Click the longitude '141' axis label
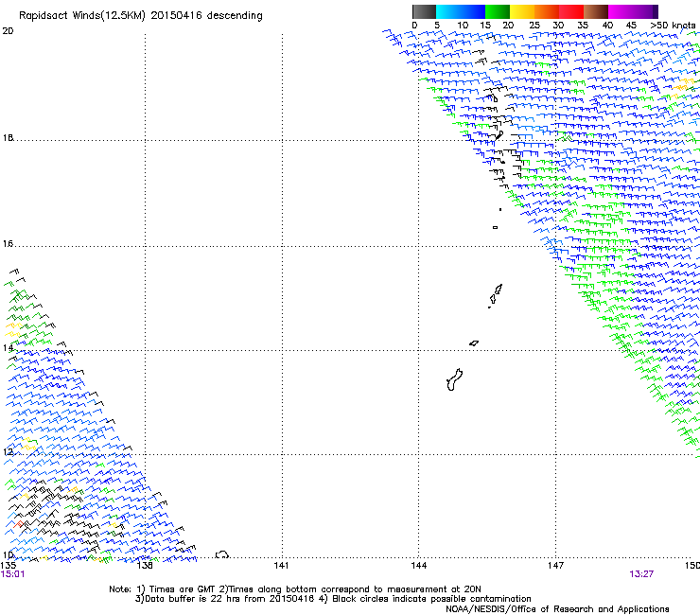Viewport: 700px width, 615px height. coord(281,565)
